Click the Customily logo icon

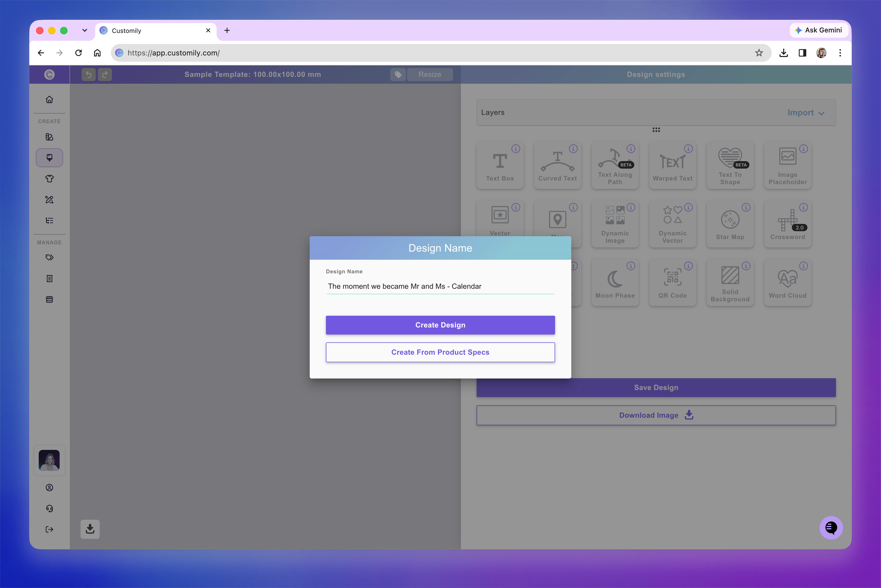click(49, 74)
